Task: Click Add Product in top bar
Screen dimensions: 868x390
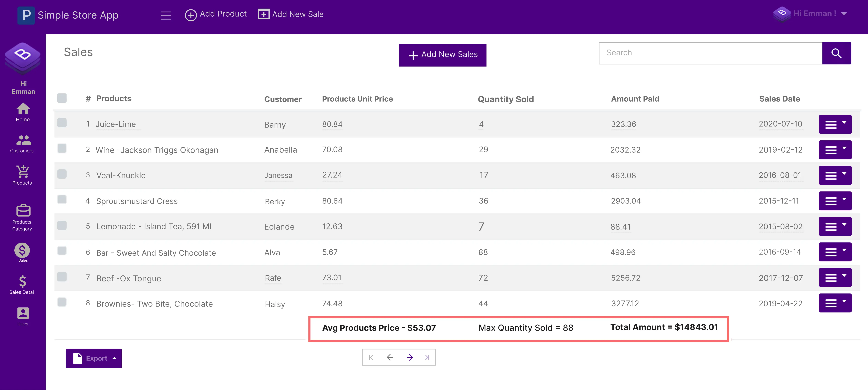Action: coord(216,14)
